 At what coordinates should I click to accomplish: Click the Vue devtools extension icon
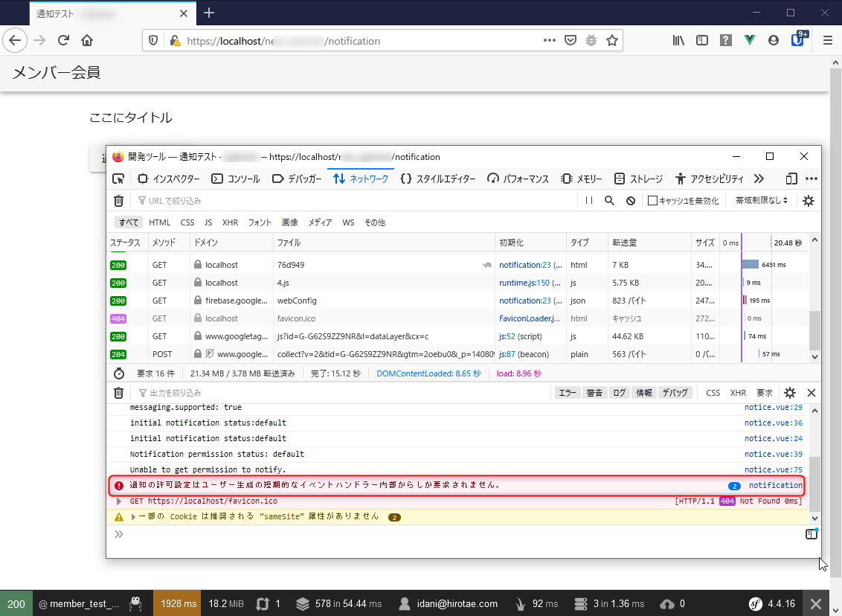(x=750, y=40)
